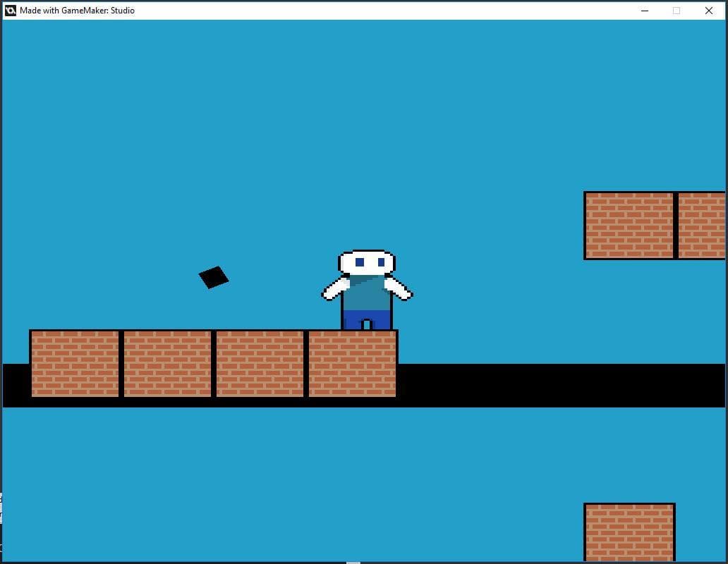
Task: Close the Made with GameMaker window
Action: coord(708,11)
